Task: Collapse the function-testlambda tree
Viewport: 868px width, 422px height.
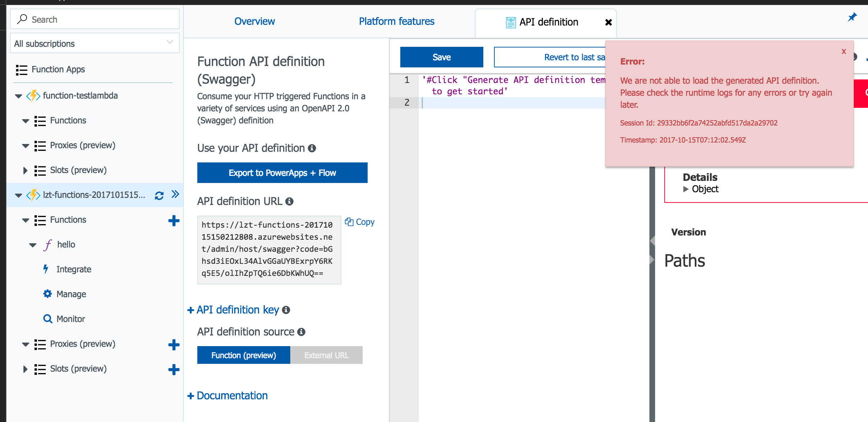Action: [18, 96]
